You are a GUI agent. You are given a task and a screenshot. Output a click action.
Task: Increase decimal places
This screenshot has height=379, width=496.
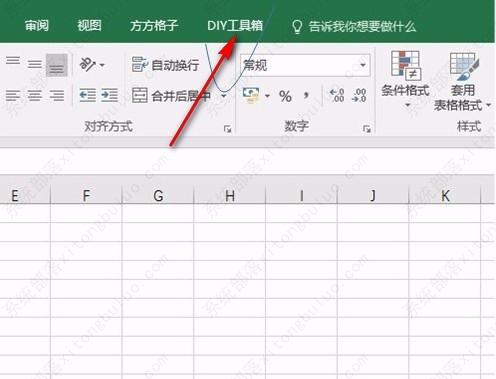pyautogui.click(x=337, y=96)
